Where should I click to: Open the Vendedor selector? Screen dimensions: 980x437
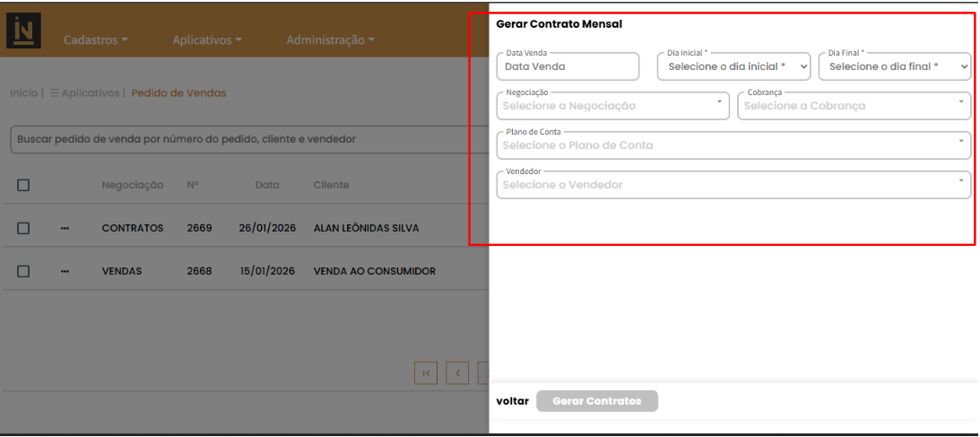(x=733, y=185)
